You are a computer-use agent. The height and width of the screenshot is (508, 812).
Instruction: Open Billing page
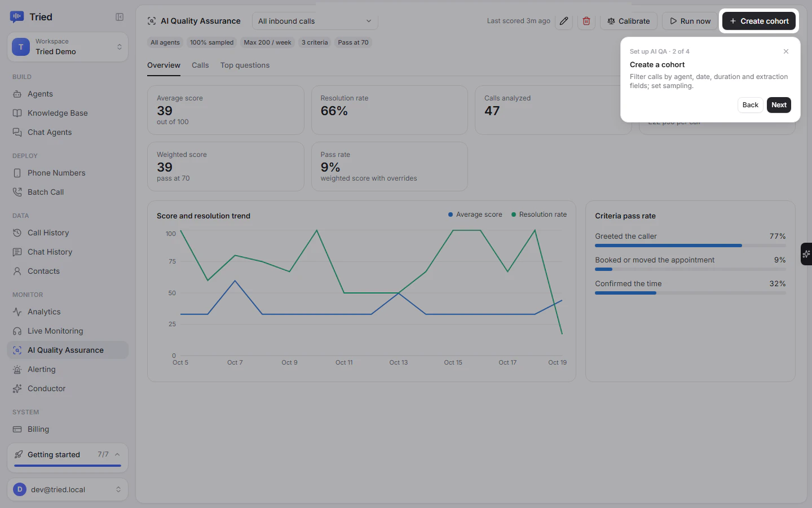coord(68,429)
